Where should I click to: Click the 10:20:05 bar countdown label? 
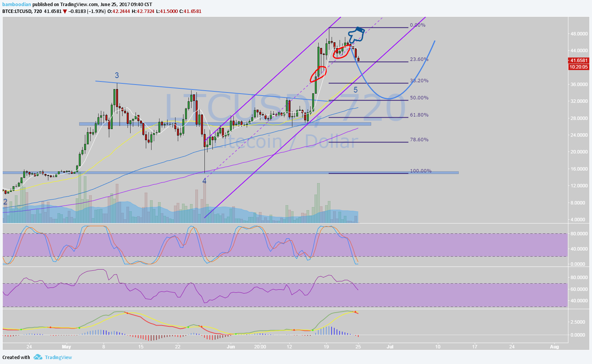[x=579, y=67]
